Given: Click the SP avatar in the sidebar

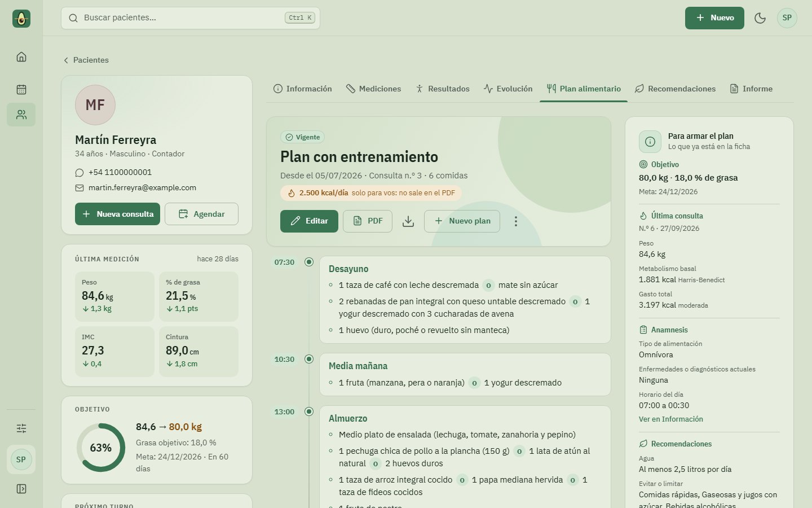Looking at the screenshot, I should click(21, 459).
